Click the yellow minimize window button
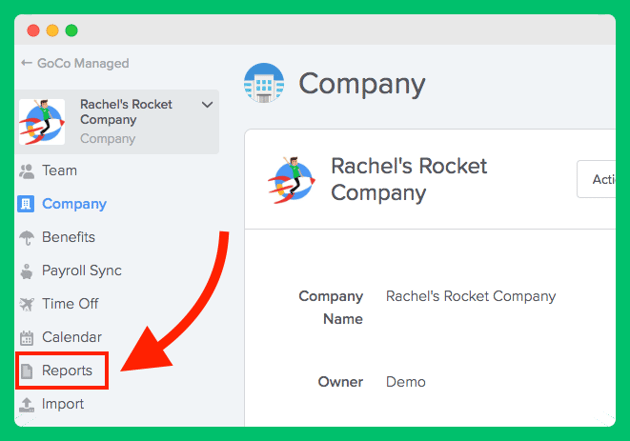The height and width of the screenshot is (441, 630). pos(52,31)
